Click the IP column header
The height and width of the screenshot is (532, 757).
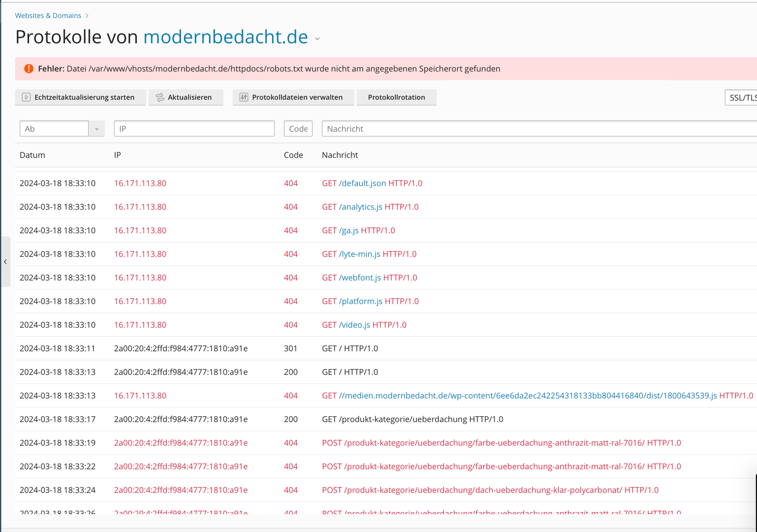pyautogui.click(x=117, y=155)
